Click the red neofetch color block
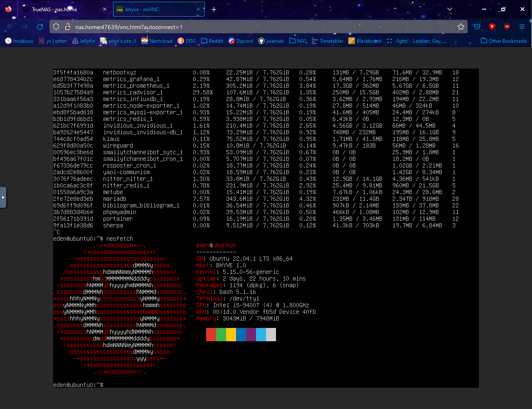 pyautogui.click(x=211, y=335)
